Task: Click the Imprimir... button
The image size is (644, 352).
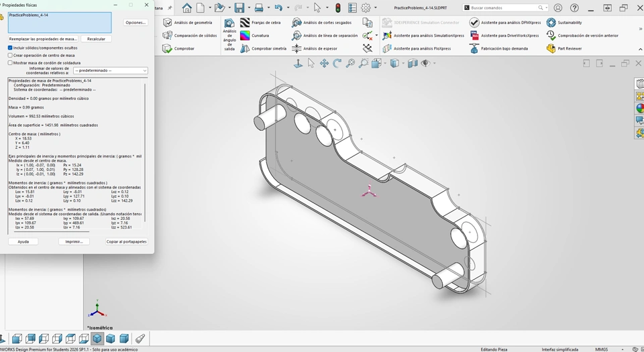Action: [74, 241]
